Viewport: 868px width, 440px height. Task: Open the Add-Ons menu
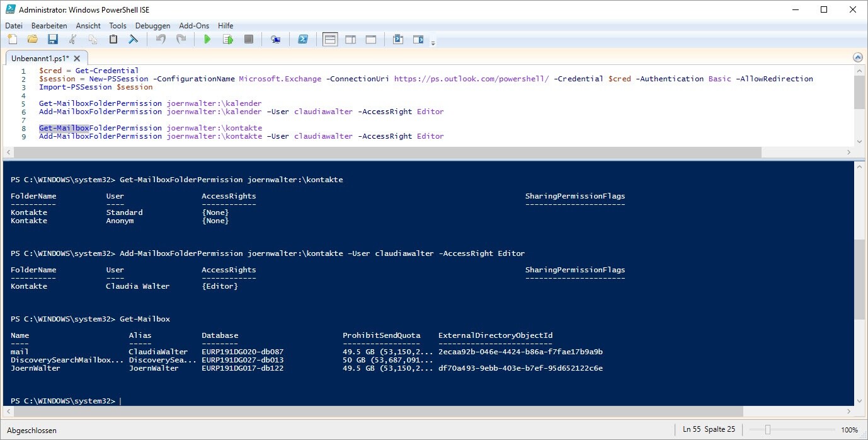click(194, 26)
